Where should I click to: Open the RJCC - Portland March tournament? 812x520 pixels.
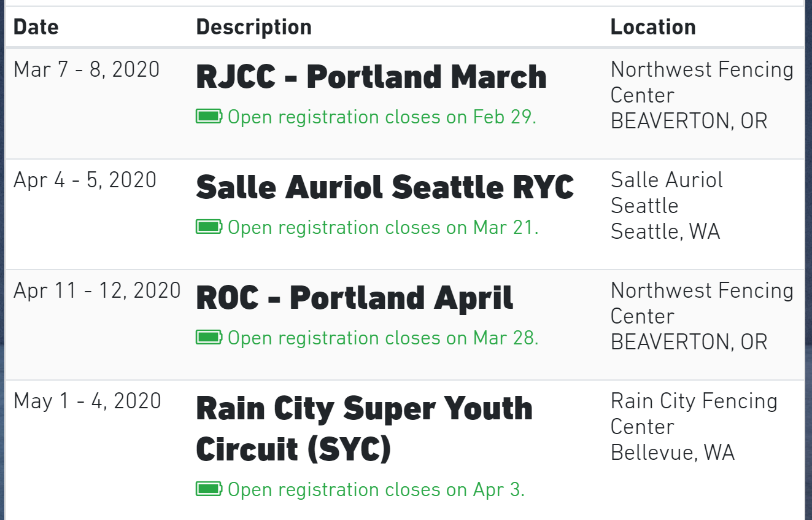click(371, 77)
